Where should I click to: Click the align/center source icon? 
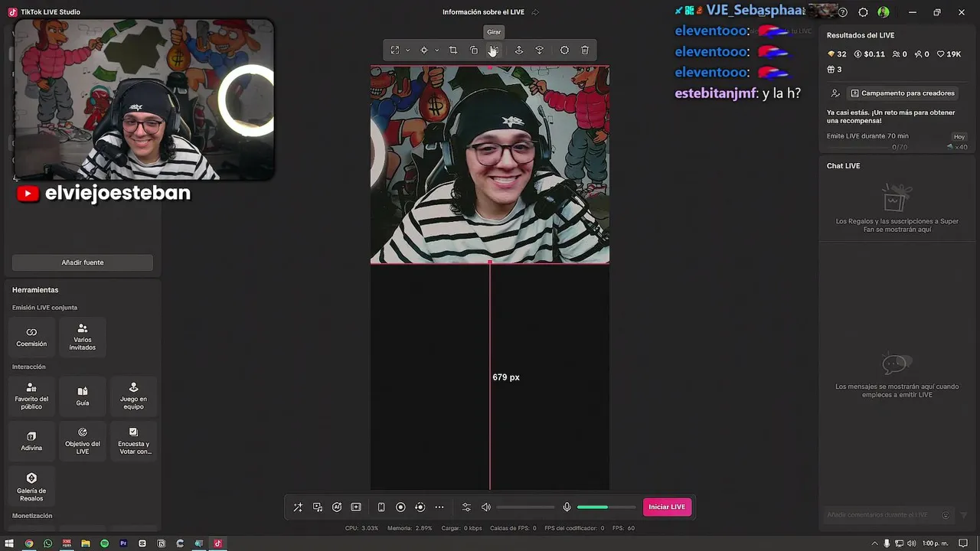pos(423,51)
